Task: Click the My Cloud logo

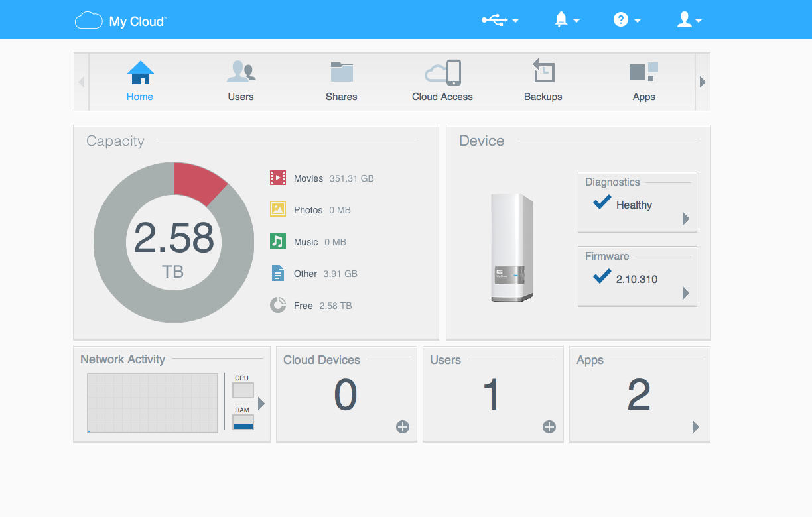Action: (120, 21)
